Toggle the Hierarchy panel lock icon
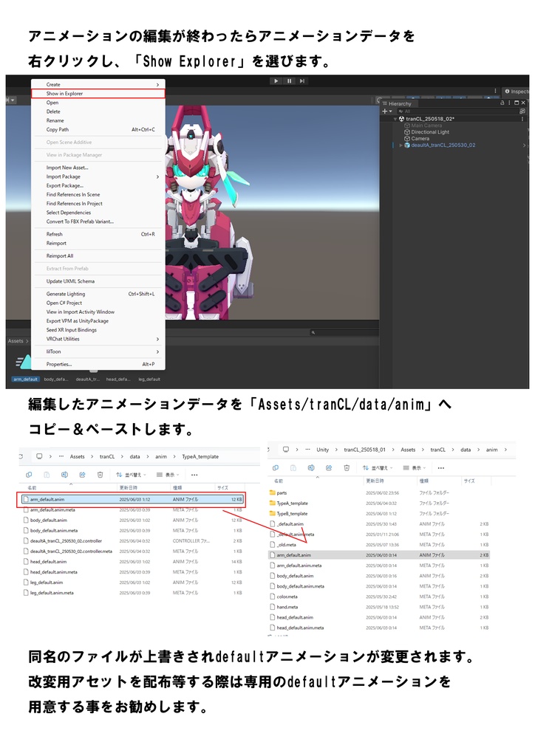The image size is (535, 756). coord(502,103)
